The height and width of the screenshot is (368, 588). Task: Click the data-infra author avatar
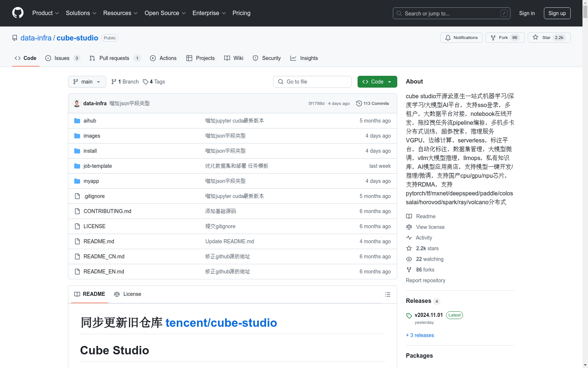point(76,103)
